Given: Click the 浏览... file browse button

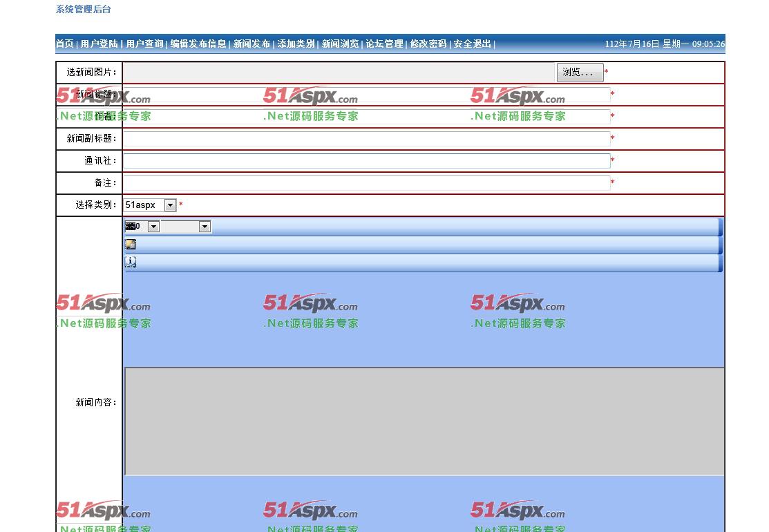Looking at the screenshot, I should click(580, 73).
